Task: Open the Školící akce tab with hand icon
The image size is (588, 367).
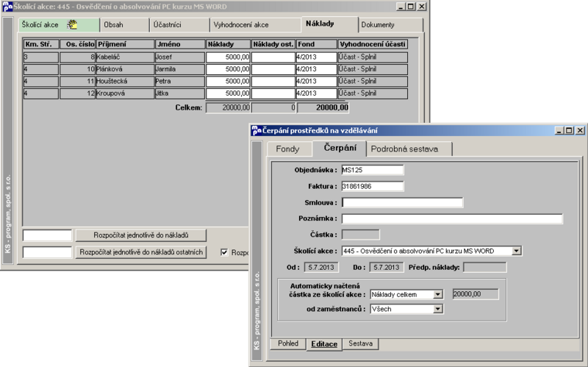Action: tap(59, 25)
